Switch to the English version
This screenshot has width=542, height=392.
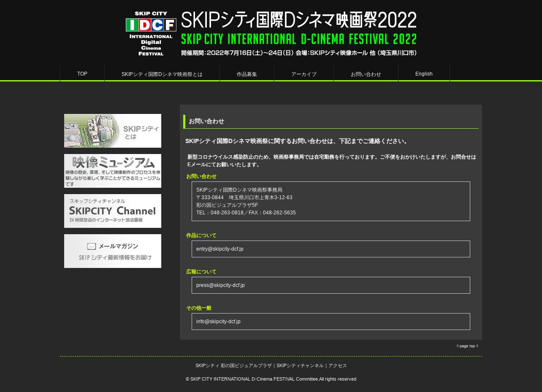pos(424,74)
